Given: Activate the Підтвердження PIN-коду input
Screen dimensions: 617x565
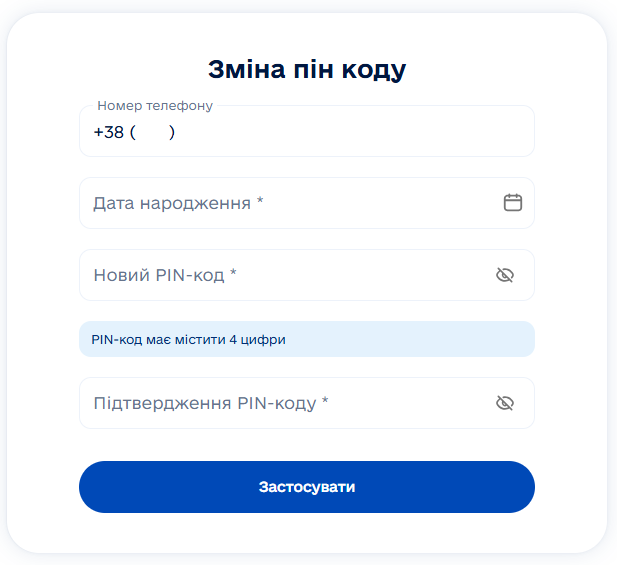Looking at the screenshot, I should pyautogui.click(x=307, y=403).
